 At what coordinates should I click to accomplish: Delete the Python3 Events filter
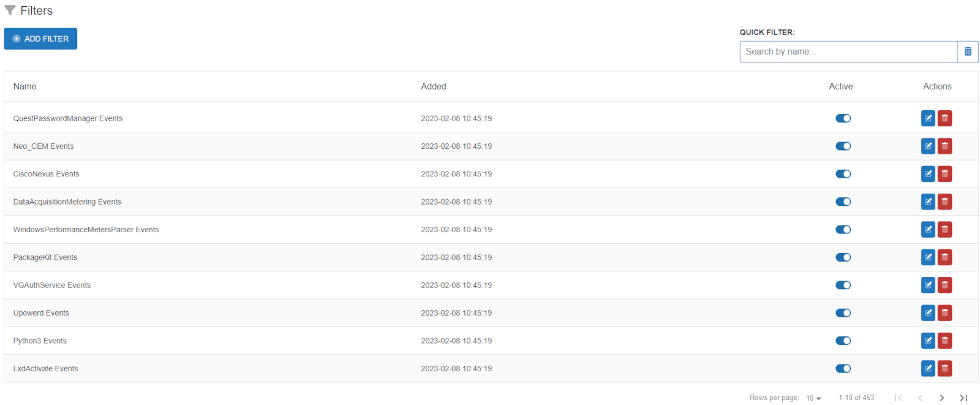tap(944, 341)
